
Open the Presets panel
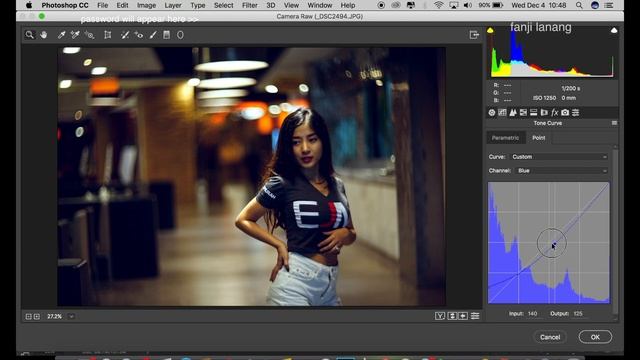(x=576, y=112)
